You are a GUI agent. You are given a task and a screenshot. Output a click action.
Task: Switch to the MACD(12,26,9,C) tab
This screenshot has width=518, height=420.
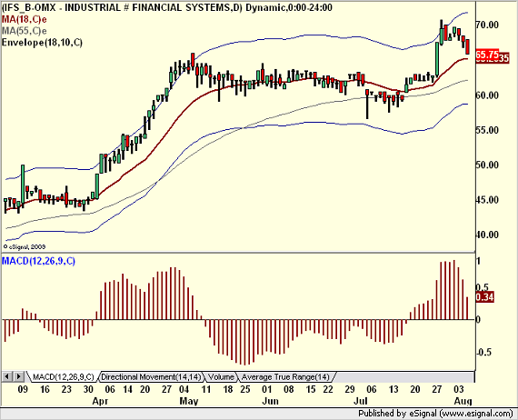(64, 376)
